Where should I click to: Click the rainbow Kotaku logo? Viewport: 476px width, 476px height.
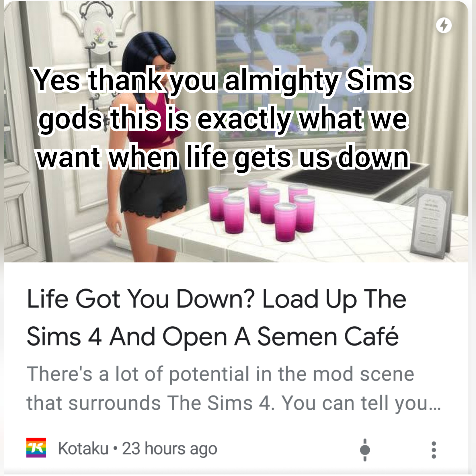point(36,448)
